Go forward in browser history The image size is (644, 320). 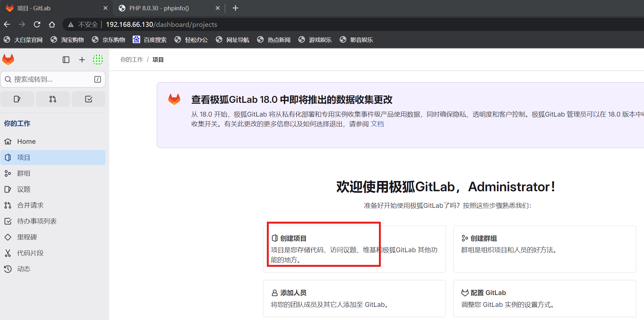[x=22, y=24]
